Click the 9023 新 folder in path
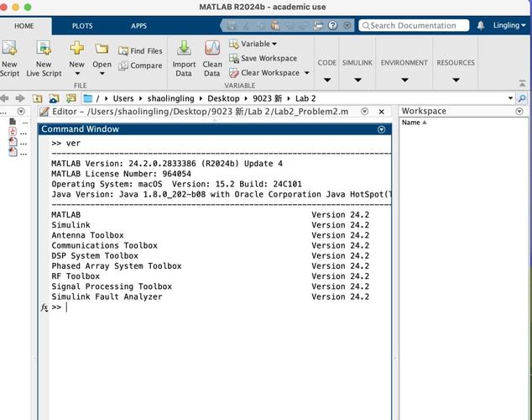The height and width of the screenshot is (420, 532). point(267,98)
